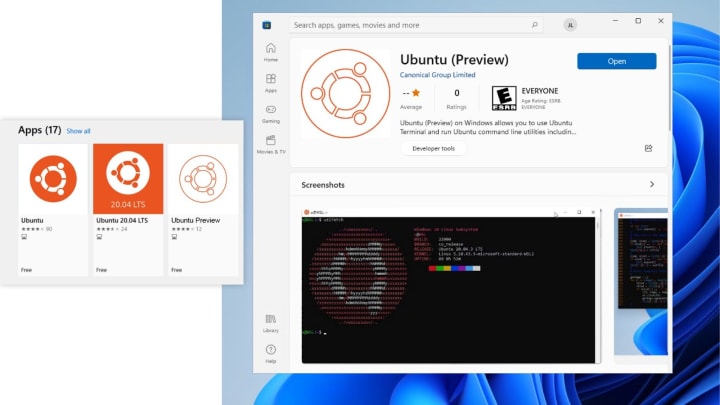Image resolution: width=720 pixels, height=405 pixels.
Task: Click Free price under Ubuntu 20.04 LTS
Action: coord(101,270)
